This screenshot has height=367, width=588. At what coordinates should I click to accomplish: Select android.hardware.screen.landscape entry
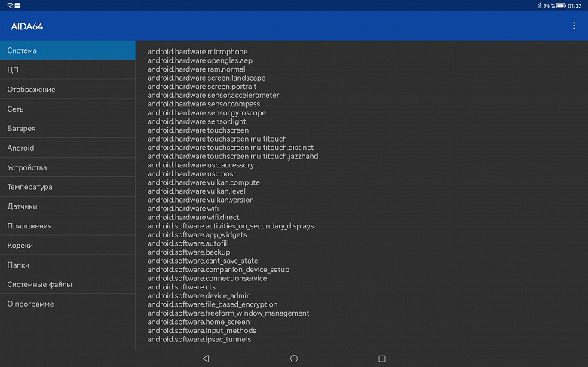click(207, 78)
